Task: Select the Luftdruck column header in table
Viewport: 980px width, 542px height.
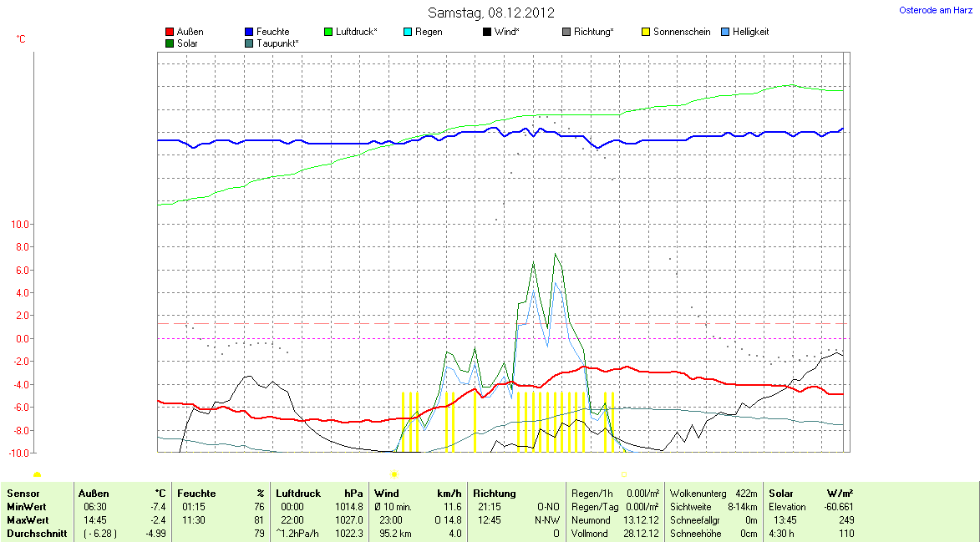Action: click(298, 494)
